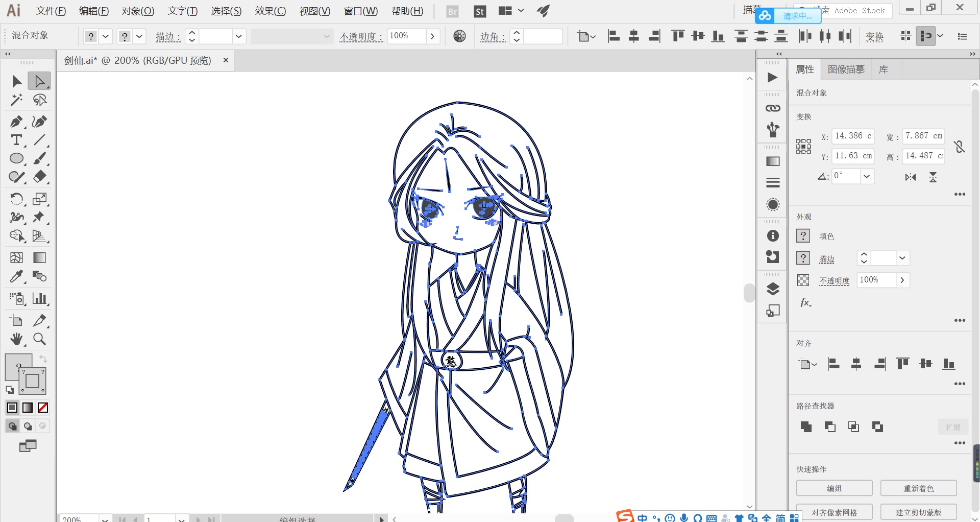Select the Ellipse tool
This screenshot has height=522, width=980.
coord(16,158)
